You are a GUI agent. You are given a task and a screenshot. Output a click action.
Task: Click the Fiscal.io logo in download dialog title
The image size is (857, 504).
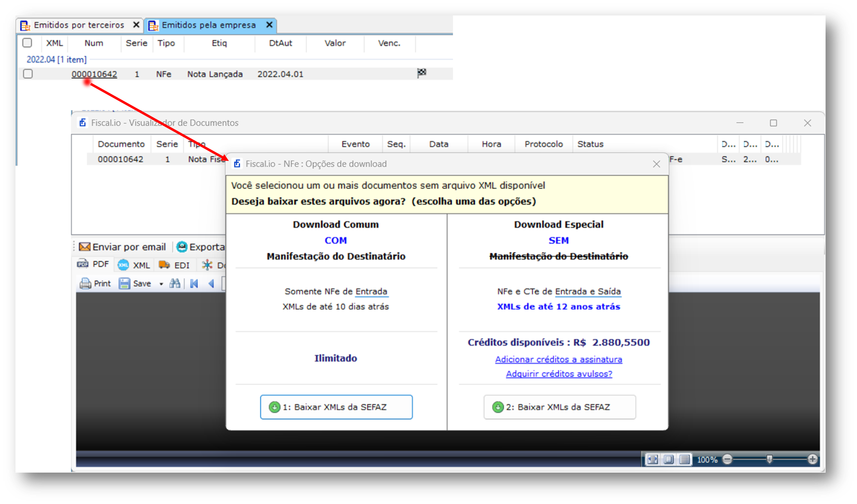click(x=237, y=164)
